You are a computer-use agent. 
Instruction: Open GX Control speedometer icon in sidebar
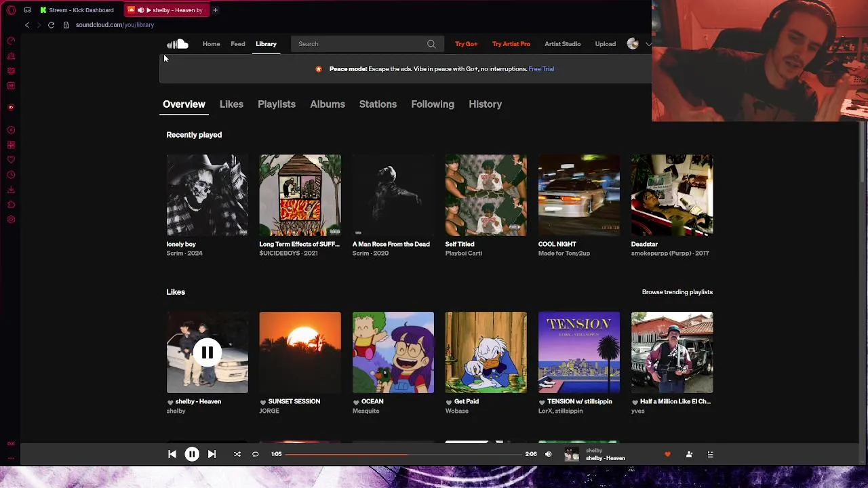(x=11, y=41)
